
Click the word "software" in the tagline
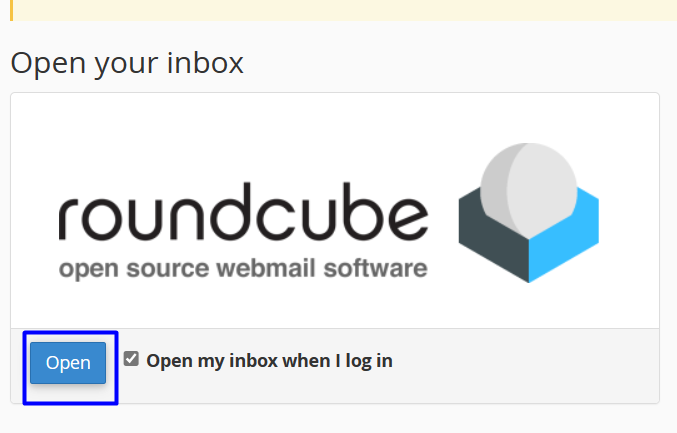coord(379,269)
